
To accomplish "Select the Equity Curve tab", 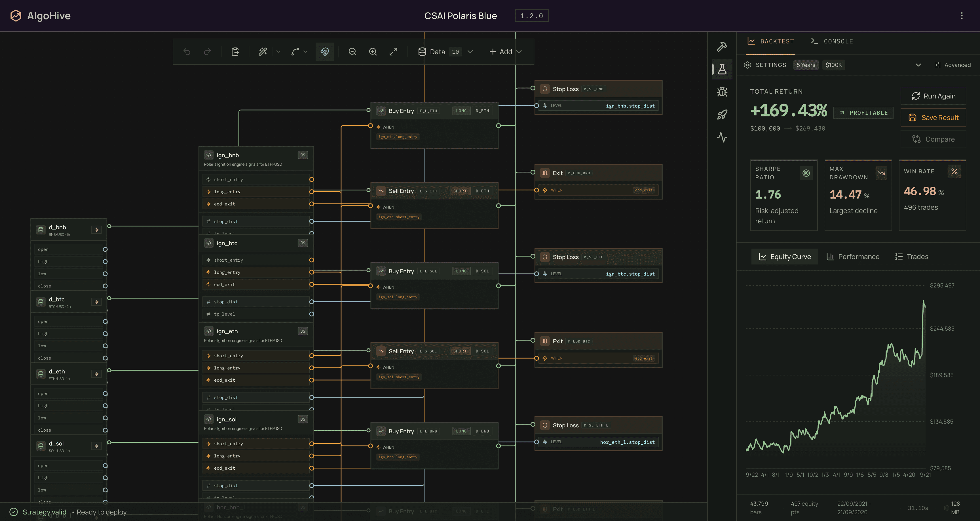I will [785, 257].
